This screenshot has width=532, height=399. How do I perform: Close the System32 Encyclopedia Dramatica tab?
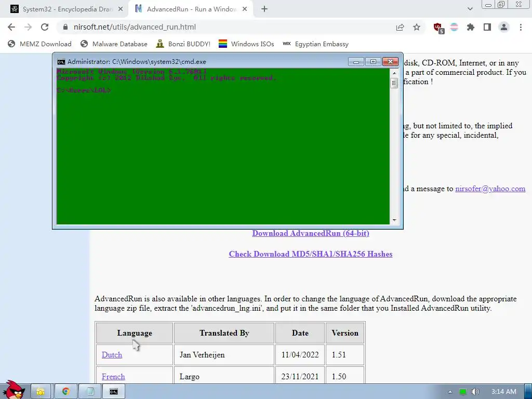click(121, 9)
